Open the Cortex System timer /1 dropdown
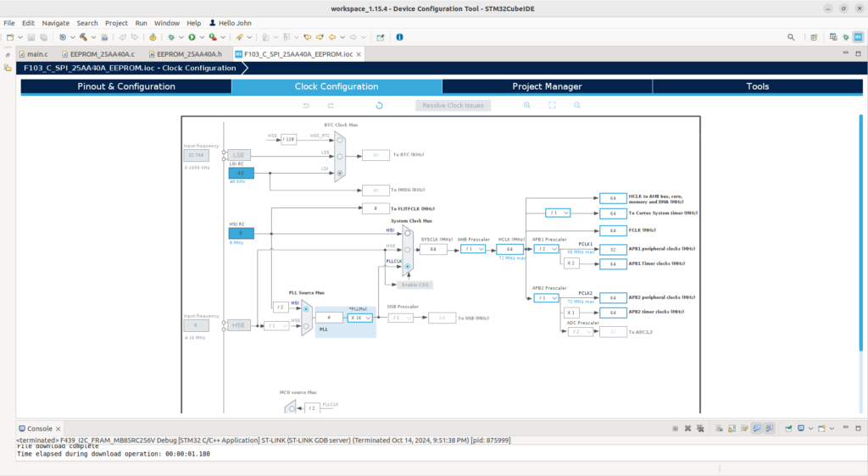The image size is (868, 476). tap(558, 213)
